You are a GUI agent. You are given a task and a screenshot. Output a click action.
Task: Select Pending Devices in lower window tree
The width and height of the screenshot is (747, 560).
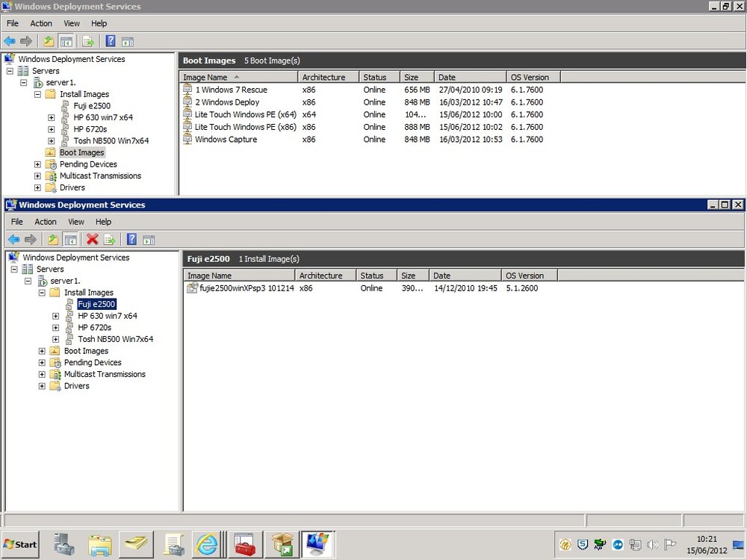click(93, 362)
